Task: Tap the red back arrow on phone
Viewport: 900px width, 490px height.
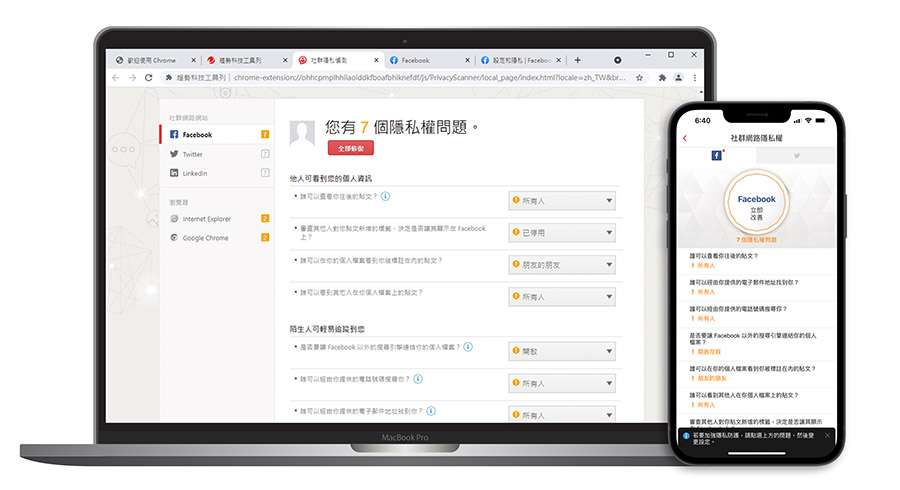Action: click(685, 138)
